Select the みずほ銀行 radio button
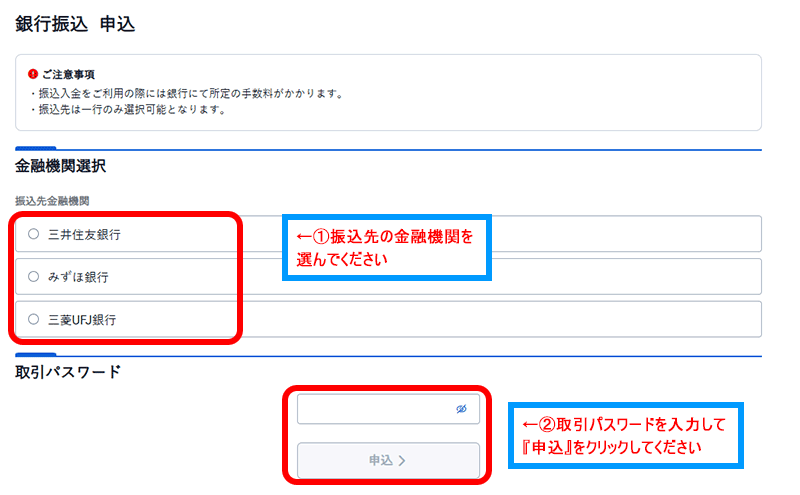Image resolution: width=800 pixels, height=495 pixels. point(34,276)
